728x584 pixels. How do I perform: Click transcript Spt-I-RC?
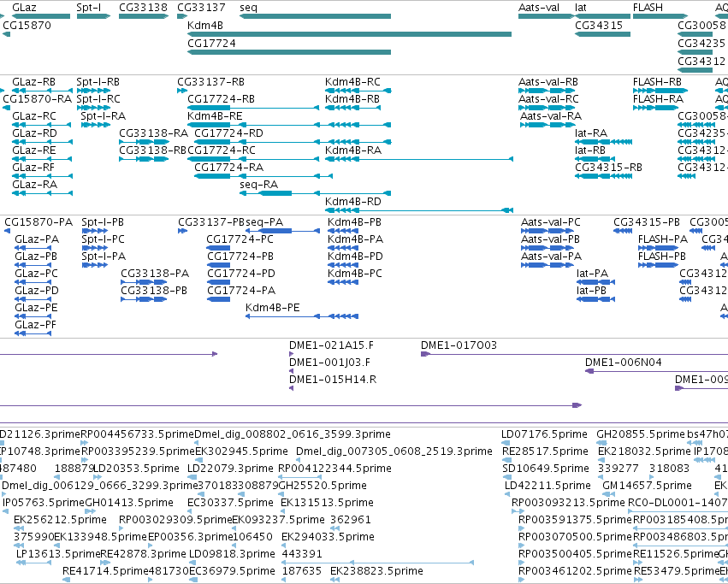click(94, 108)
